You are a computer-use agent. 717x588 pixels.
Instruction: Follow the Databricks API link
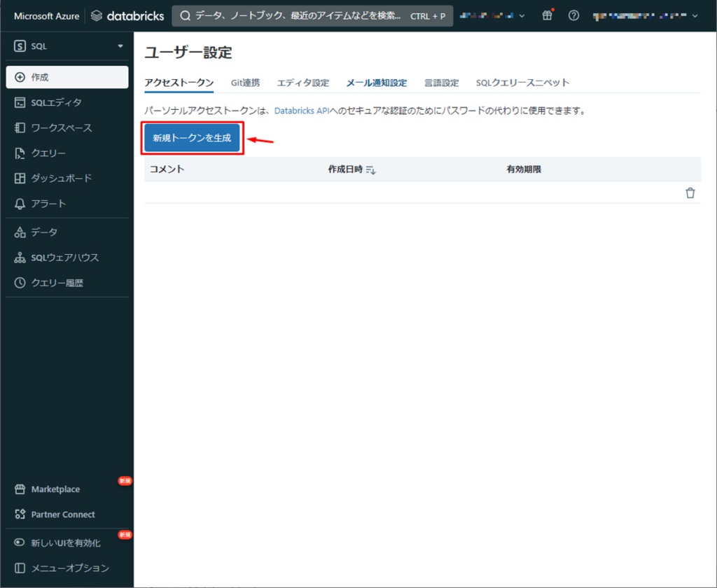click(301, 111)
